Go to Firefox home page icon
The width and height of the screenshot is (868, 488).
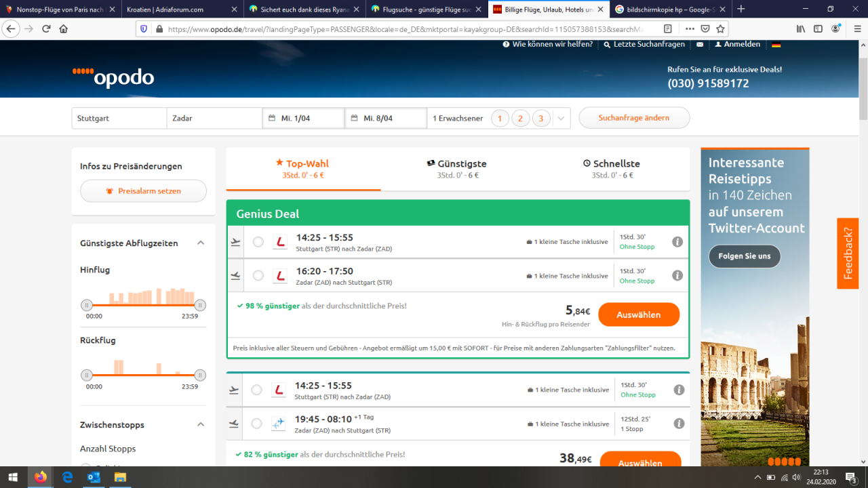(x=64, y=29)
